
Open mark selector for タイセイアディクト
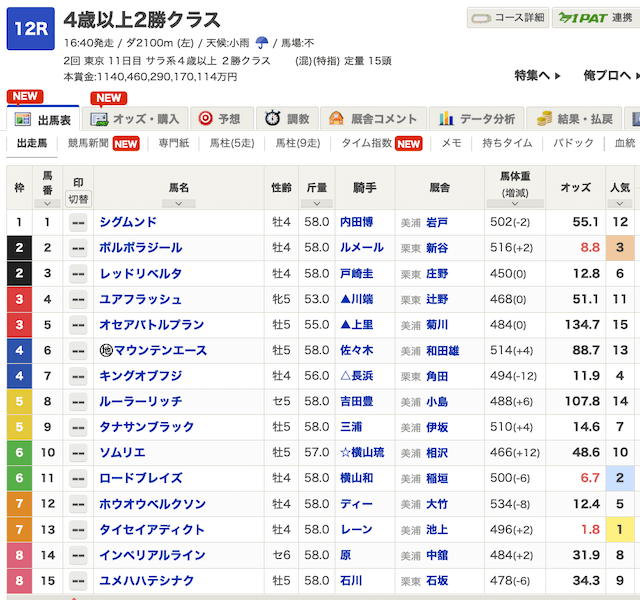(x=77, y=531)
